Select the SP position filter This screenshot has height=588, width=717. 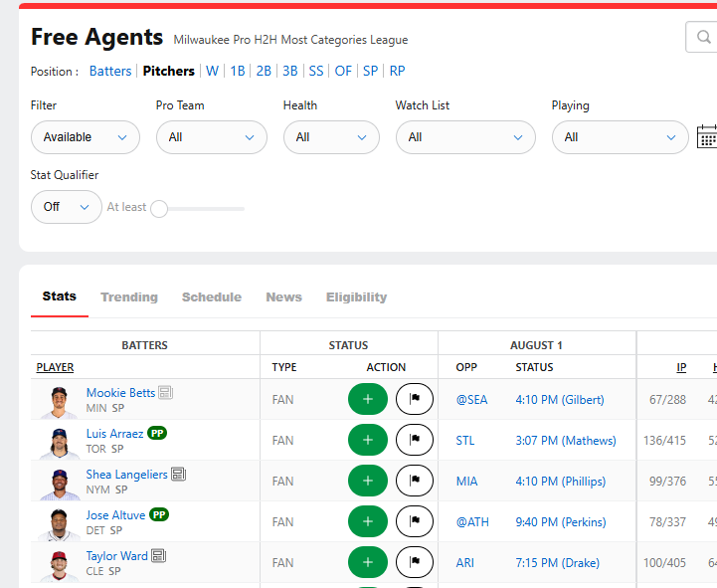coord(370,71)
